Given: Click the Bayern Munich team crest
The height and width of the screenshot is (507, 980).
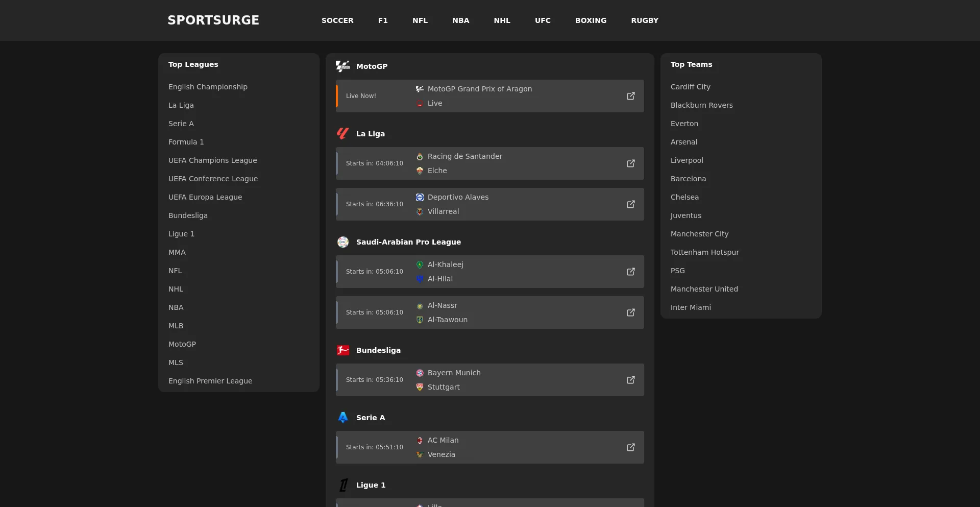Looking at the screenshot, I should (420, 373).
